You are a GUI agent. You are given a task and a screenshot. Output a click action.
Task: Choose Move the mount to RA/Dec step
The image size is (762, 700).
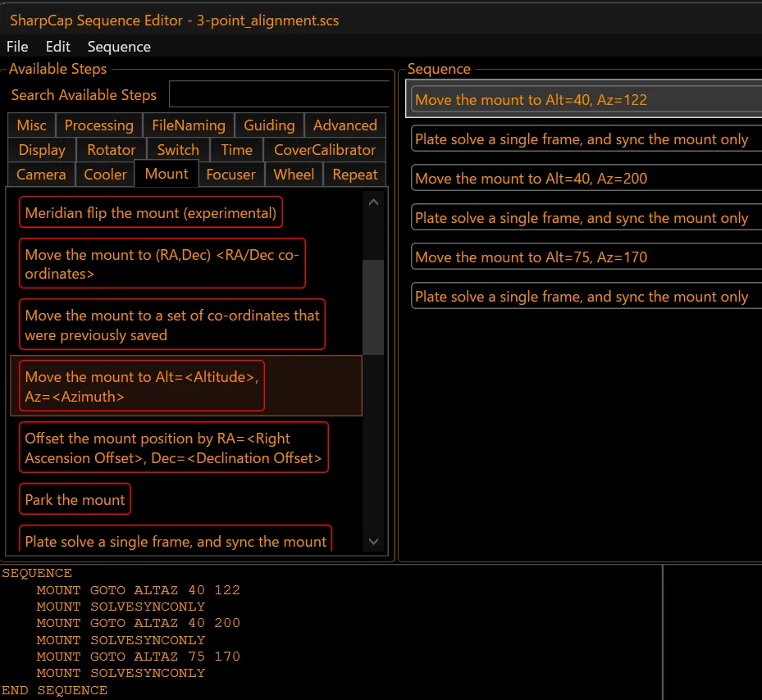[162, 264]
